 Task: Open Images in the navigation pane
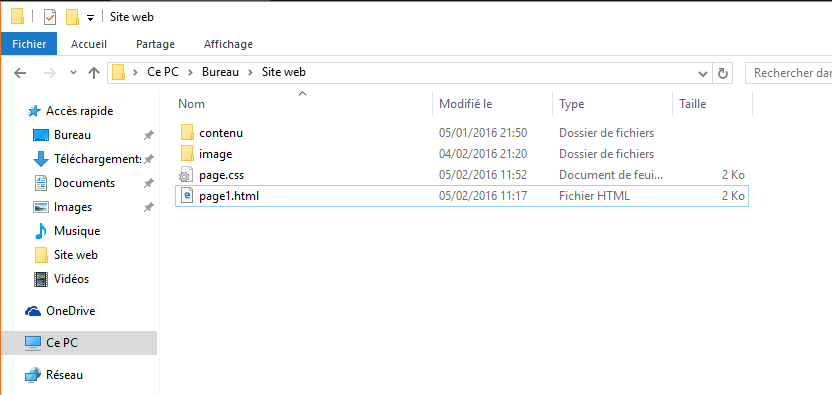[73, 207]
